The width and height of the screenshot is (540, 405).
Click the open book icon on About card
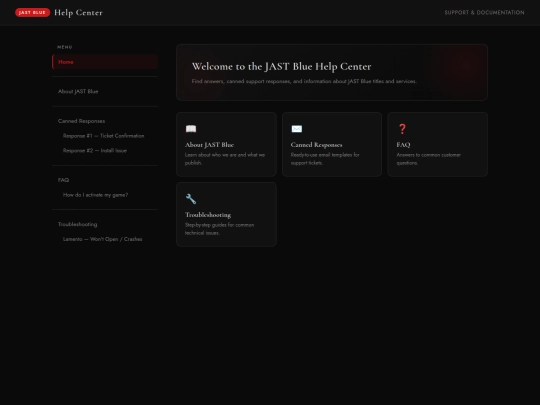click(191, 129)
